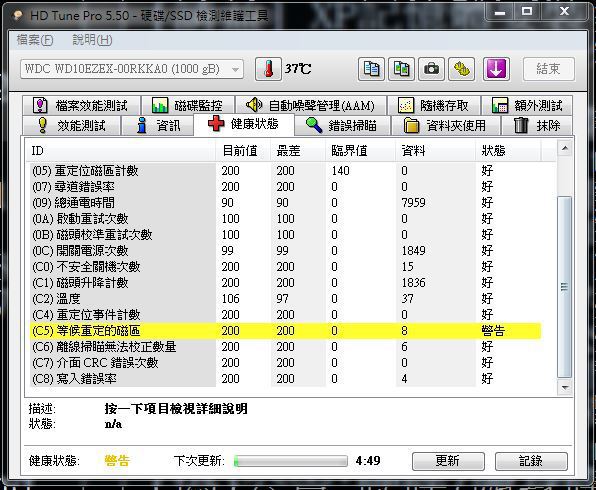Image resolution: width=596 pixels, height=490 pixels.
Task: Select the highlighted (C5) 等候重定的磁區 row
Action: pos(285,331)
